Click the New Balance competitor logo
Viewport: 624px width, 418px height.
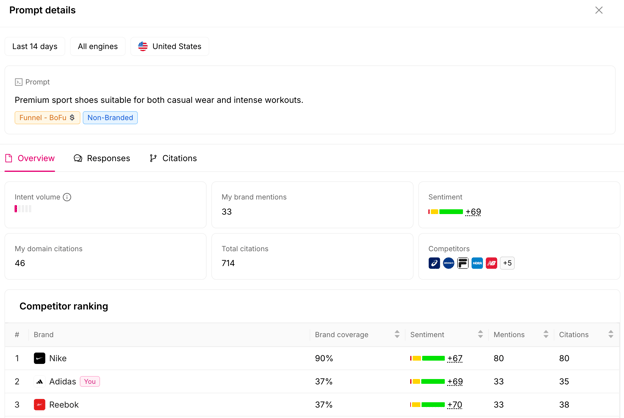pyautogui.click(x=491, y=263)
